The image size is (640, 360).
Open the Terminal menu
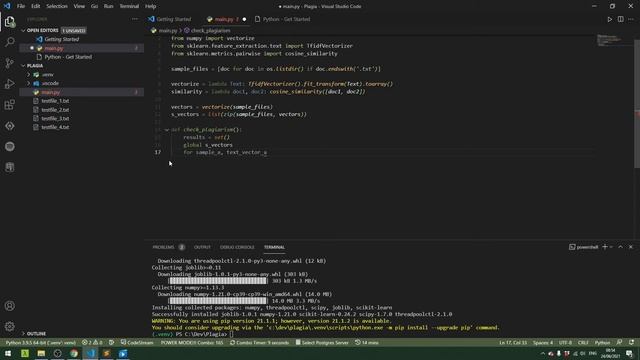tap(129, 6)
